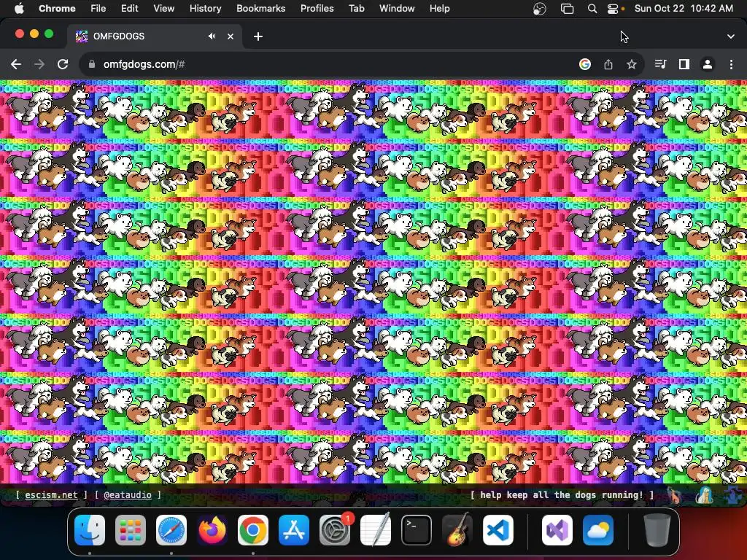Share this page from the address bar

tap(608, 64)
